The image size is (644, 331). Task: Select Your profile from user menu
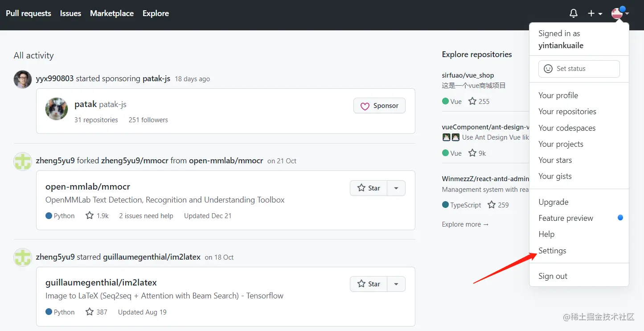(579, 95)
